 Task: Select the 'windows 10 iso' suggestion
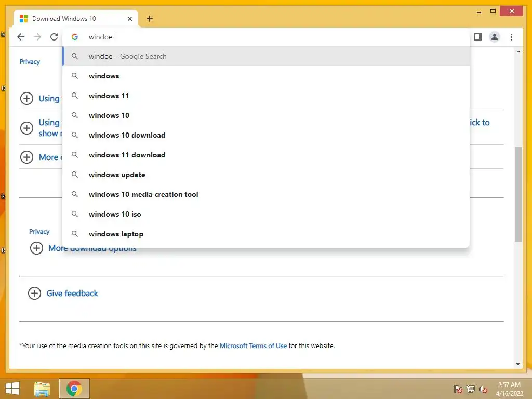pyautogui.click(x=267, y=214)
